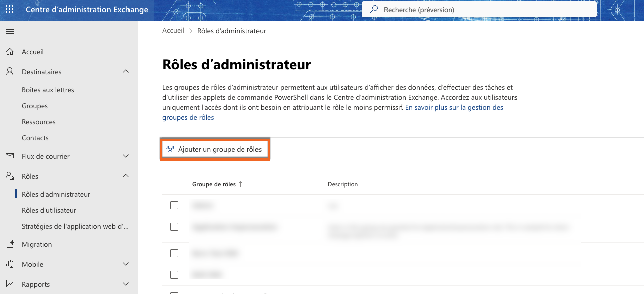Open Mobile via its phone icon
The width and height of the screenshot is (644, 294).
(9, 264)
